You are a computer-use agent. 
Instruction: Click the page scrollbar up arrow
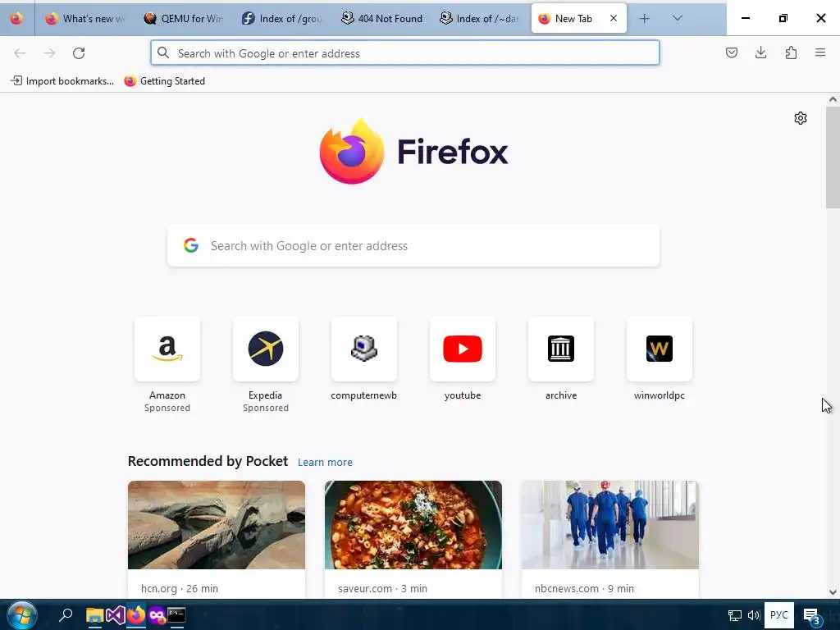tap(833, 99)
